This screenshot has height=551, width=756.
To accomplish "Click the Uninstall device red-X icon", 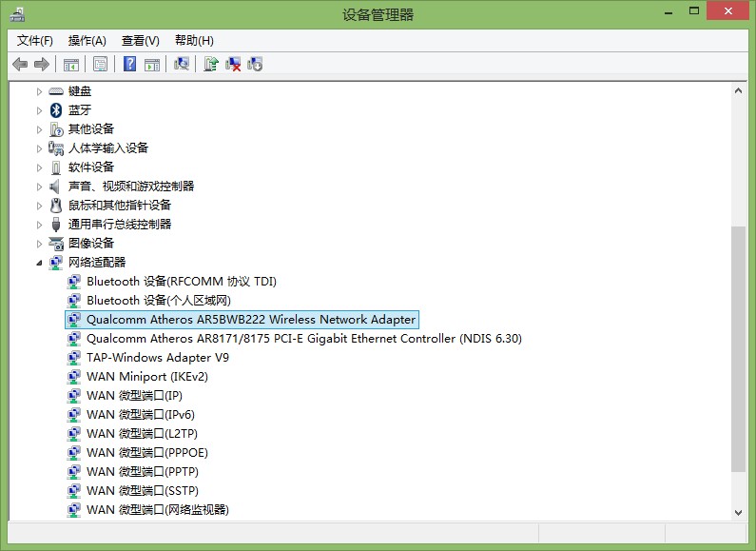I will [233, 64].
